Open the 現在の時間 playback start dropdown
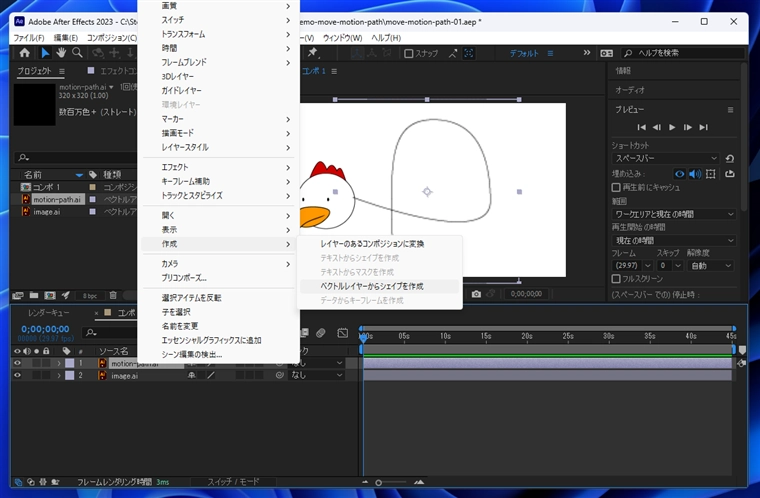760x498 pixels. pos(674,241)
